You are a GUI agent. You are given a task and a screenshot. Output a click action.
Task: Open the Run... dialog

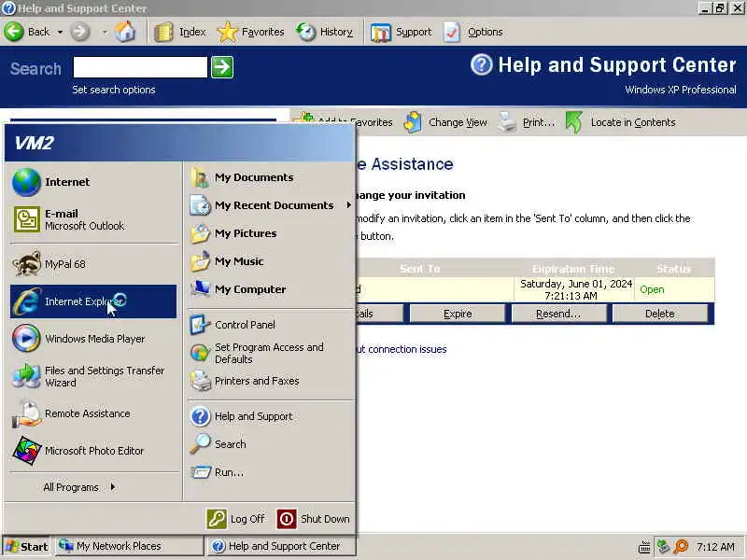click(x=271, y=472)
